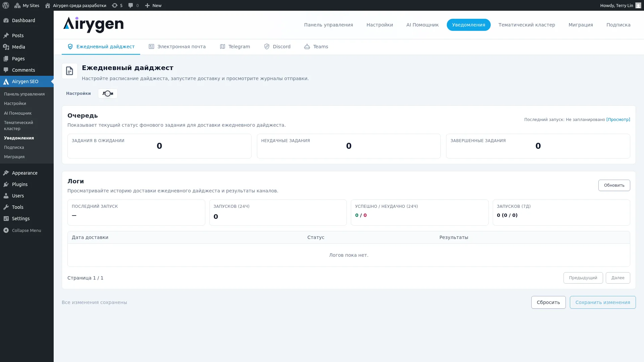Click the WordPress logo icon
Viewport: 644px width, 362px height.
click(x=6, y=5)
